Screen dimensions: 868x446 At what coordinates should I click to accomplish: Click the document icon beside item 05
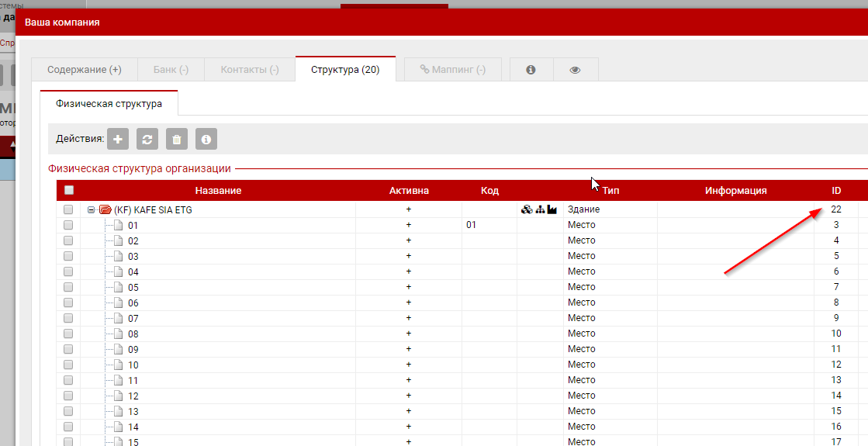pos(118,287)
